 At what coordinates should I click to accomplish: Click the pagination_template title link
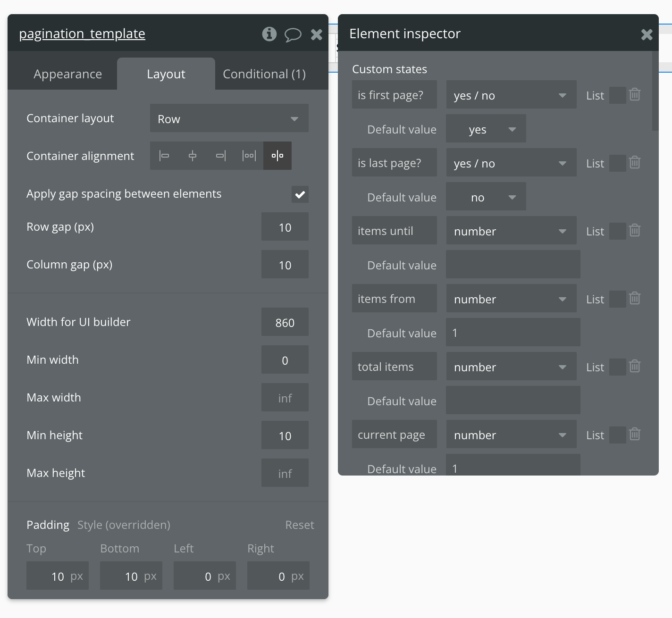point(82,34)
